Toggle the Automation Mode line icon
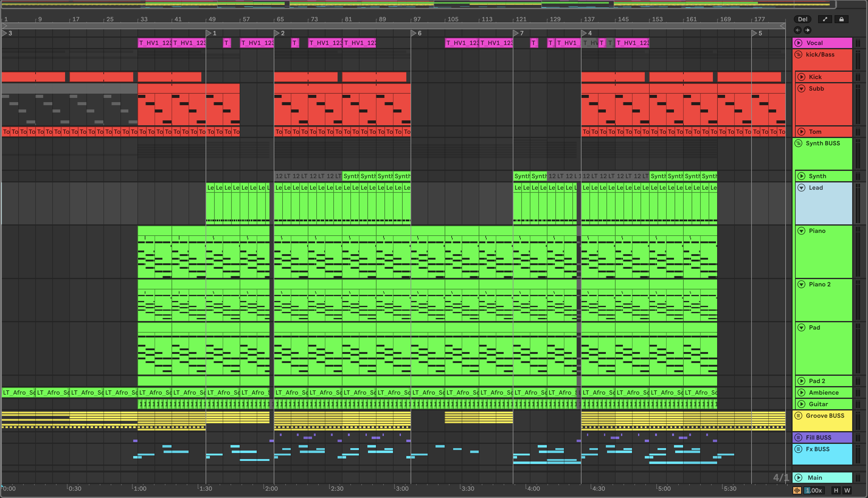 pos(825,19)
